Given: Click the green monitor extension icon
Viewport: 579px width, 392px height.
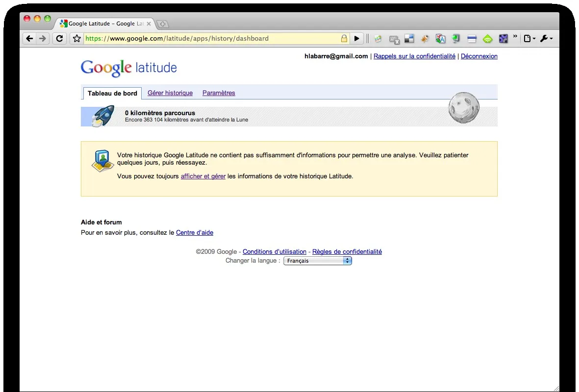Looking at the screenshot, I should click(455, 38).
